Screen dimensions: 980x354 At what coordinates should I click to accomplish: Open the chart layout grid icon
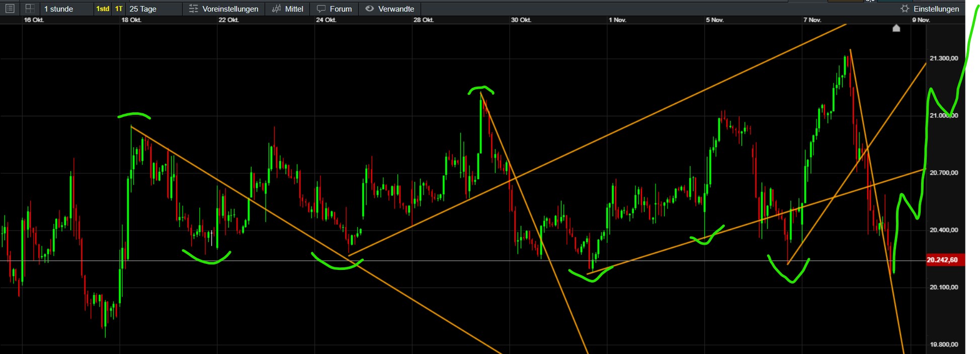(x=30, y=9)
